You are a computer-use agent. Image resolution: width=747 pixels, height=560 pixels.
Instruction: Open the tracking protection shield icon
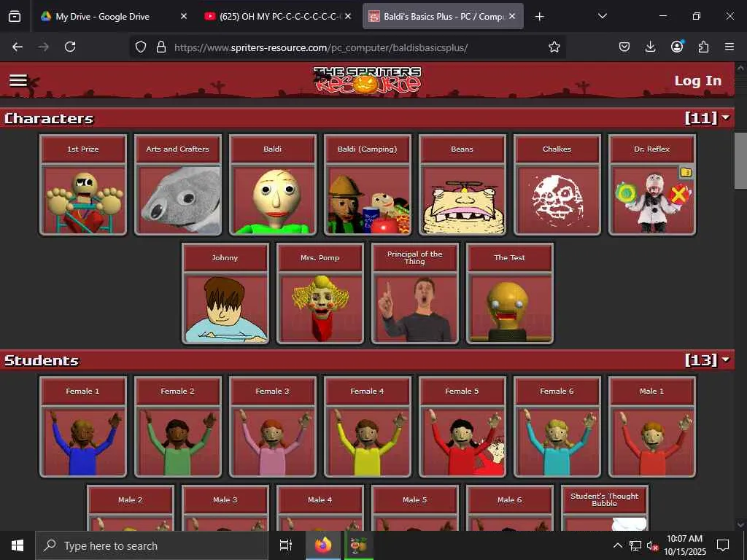click(141, 47)
